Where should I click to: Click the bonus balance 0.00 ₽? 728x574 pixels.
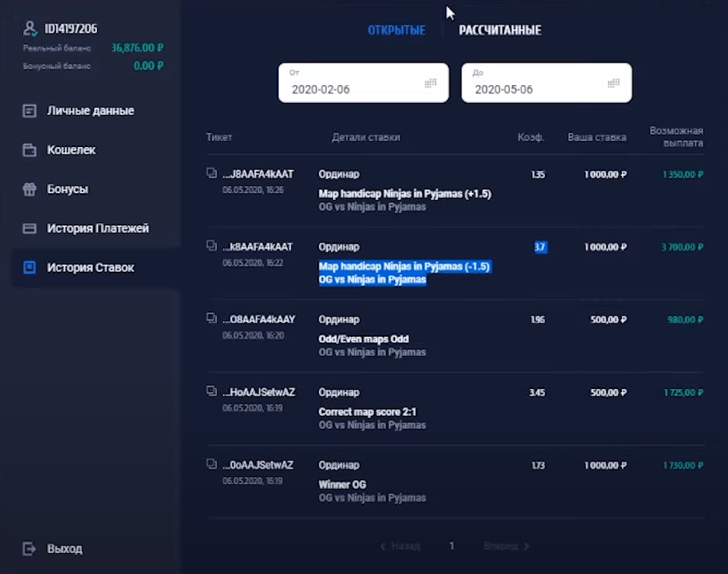click(x=149, y=66)
